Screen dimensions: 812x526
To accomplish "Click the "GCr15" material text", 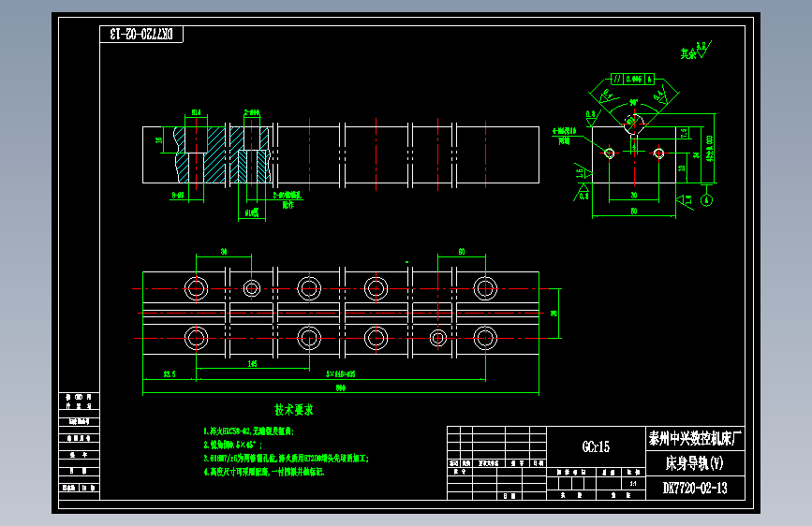I will [596, 446].
